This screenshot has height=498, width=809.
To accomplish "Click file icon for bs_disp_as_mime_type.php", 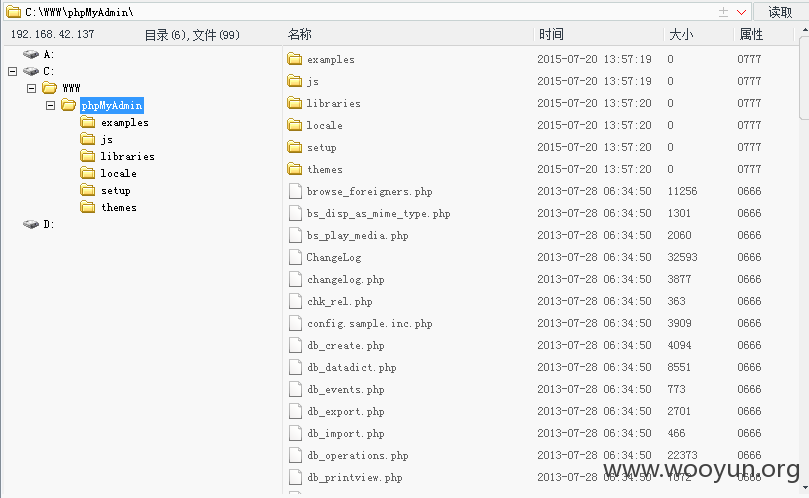I will [x=295, y=213].
